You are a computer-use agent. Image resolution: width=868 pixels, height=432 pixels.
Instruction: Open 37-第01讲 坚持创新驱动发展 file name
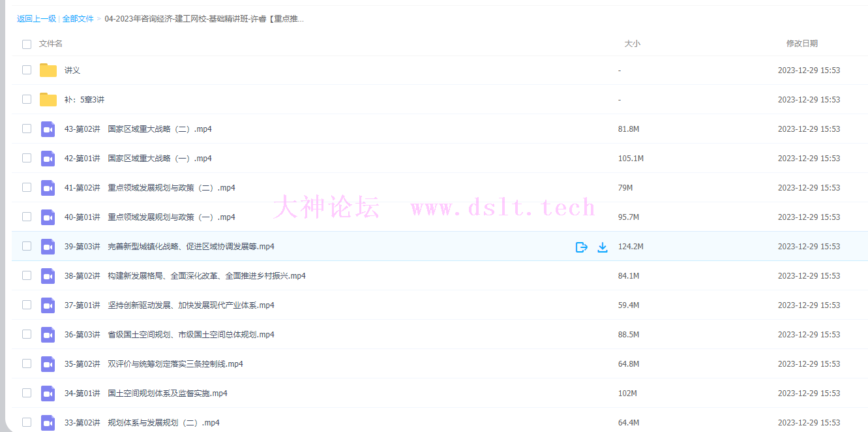170,305
